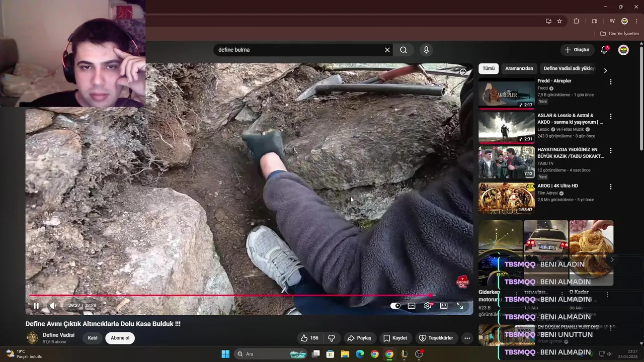Open more actions three-dot menu
This screenshot has width=644, height=362.
(x=467, y=338)
